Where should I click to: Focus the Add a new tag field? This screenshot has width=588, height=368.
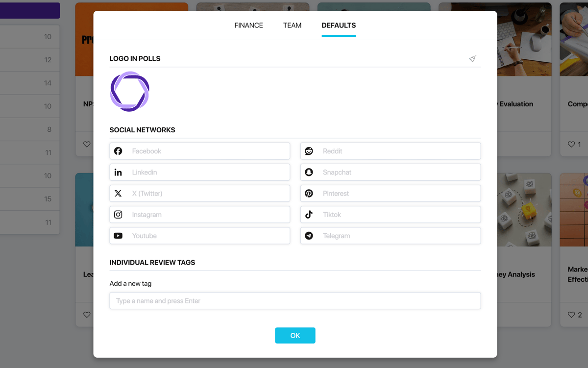(x=295, y=301)
